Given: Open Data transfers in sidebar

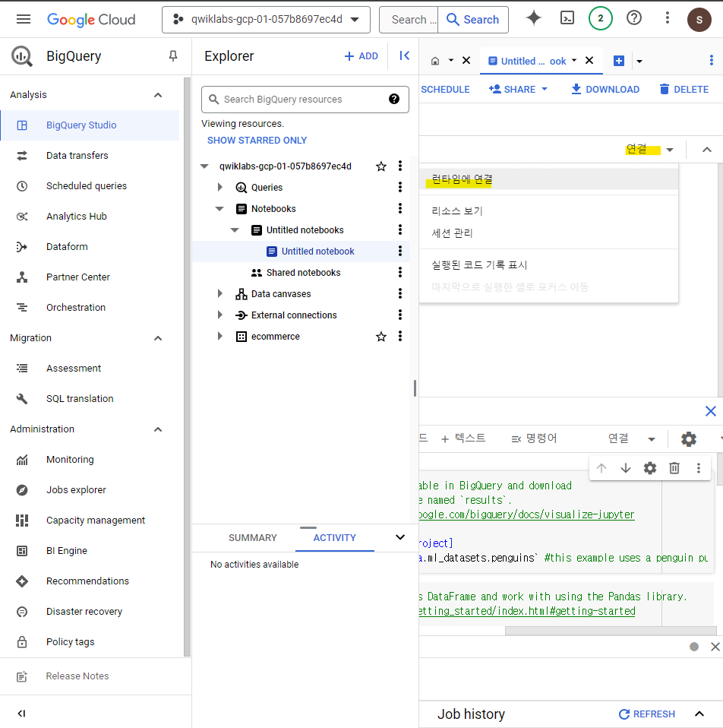Looking at the screenshot, I should coord(90,156).
